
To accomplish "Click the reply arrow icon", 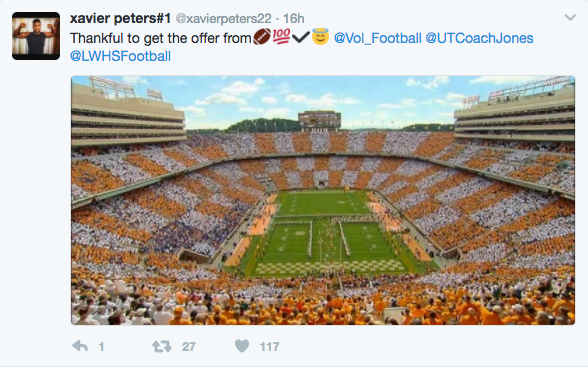I will (80, 346).
